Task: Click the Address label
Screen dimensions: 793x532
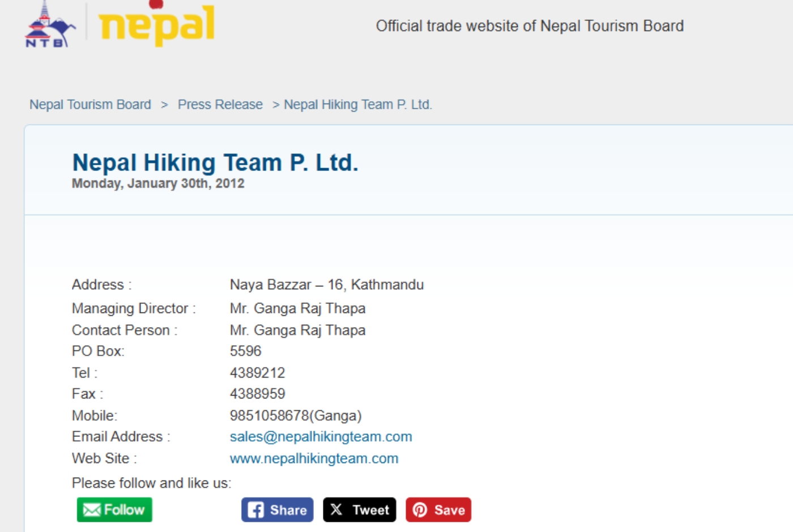Action: point(101,285)
